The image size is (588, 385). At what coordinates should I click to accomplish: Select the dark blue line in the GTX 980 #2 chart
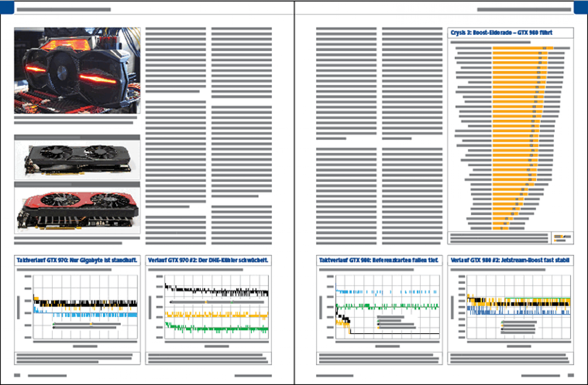click(x=518, y=312)
